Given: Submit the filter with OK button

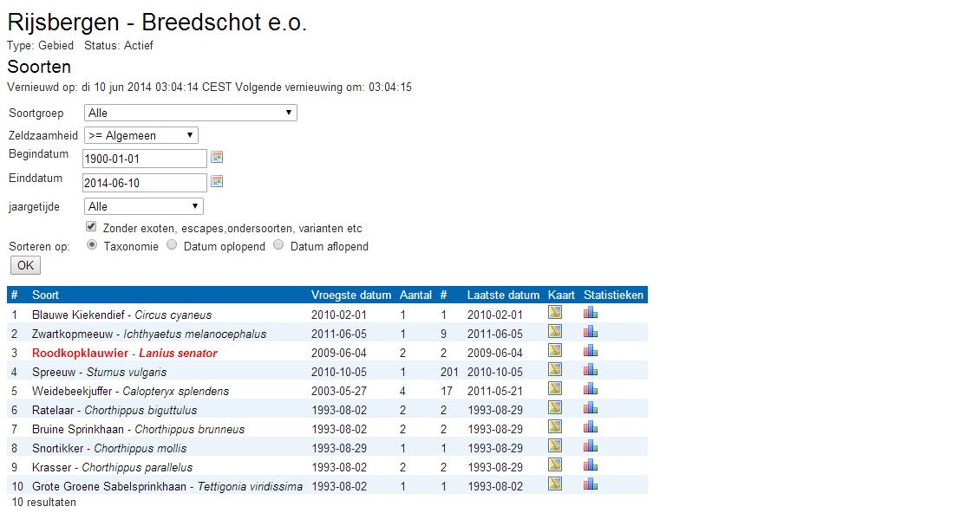Looking at the screenshot, I should [x=26, y=265].
